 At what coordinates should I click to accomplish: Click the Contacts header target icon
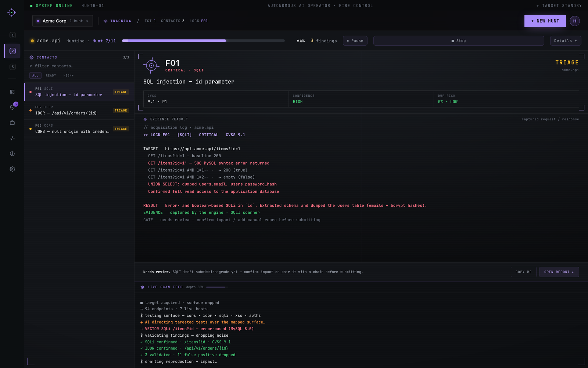[x=32, y=57]
